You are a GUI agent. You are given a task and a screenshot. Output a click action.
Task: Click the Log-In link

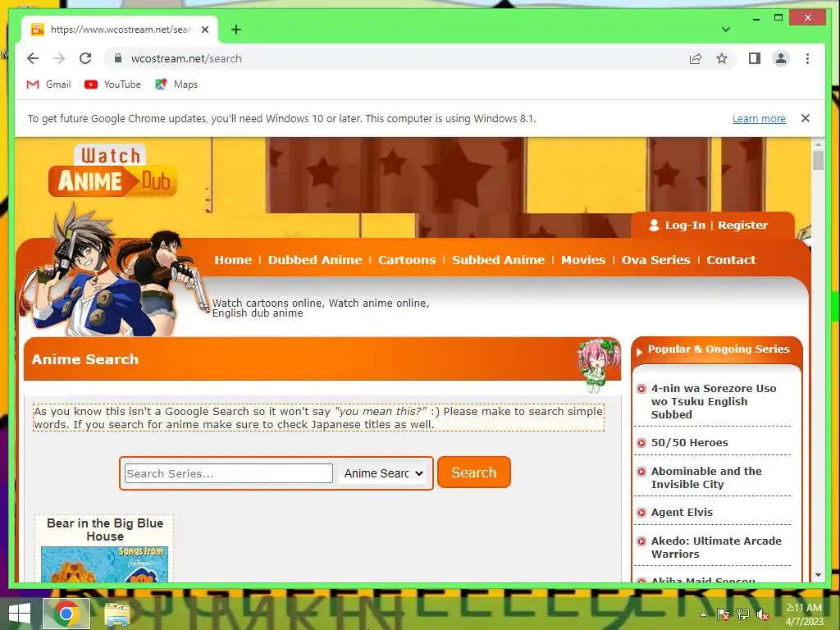[685, 225]
